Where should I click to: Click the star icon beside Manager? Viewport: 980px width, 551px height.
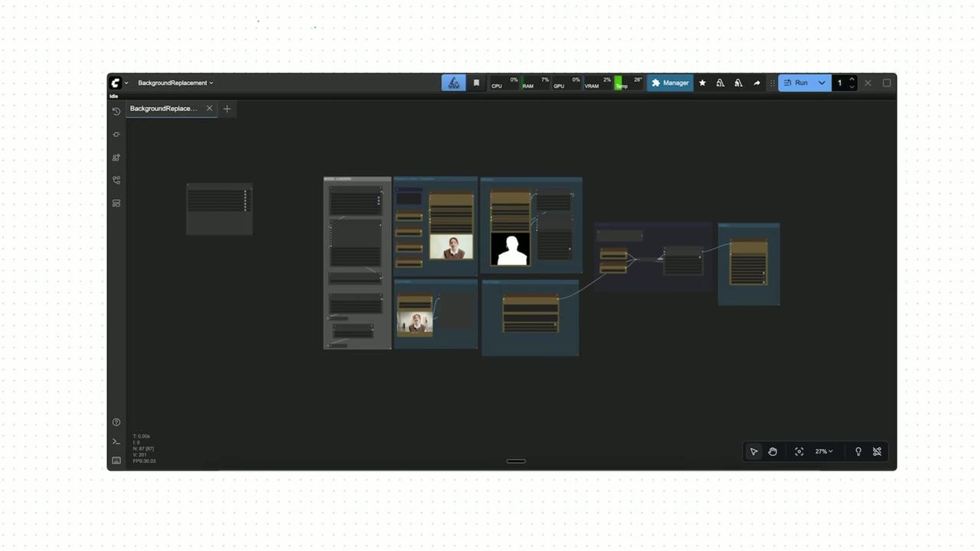coord(702,83)
